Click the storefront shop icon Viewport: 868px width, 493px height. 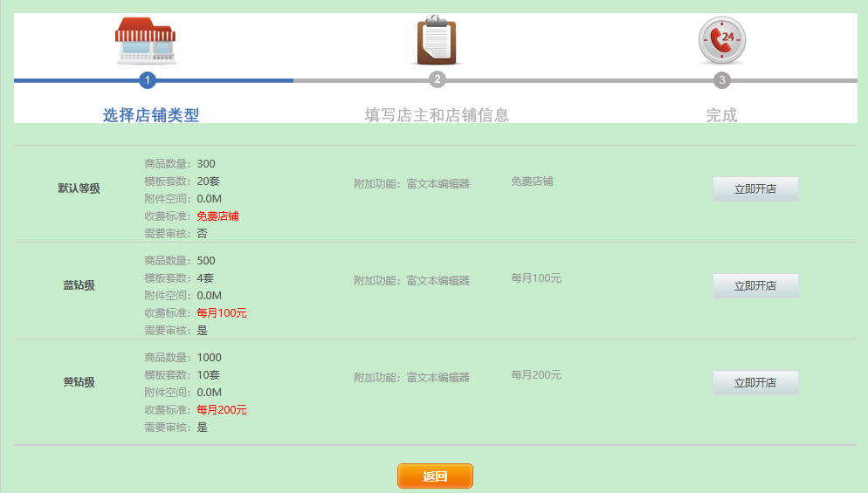[x=146, y=41]
